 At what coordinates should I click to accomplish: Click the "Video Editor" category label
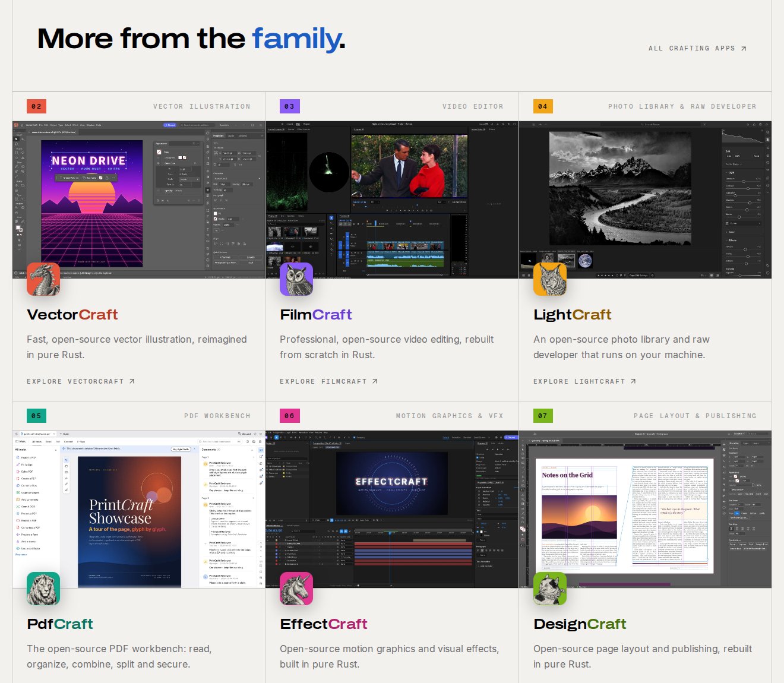tap(473, 107)
